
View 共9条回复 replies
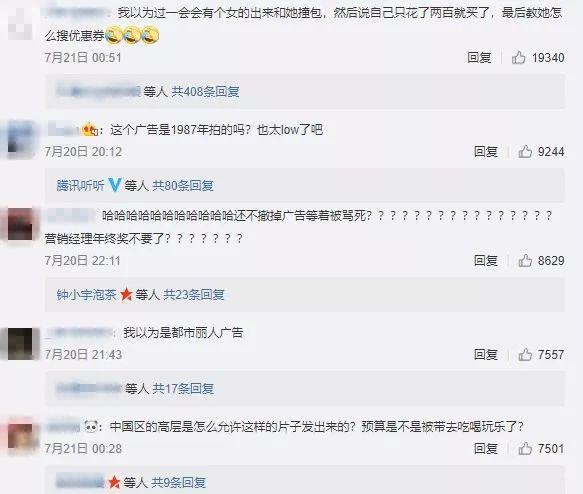(x=179, y=483)
